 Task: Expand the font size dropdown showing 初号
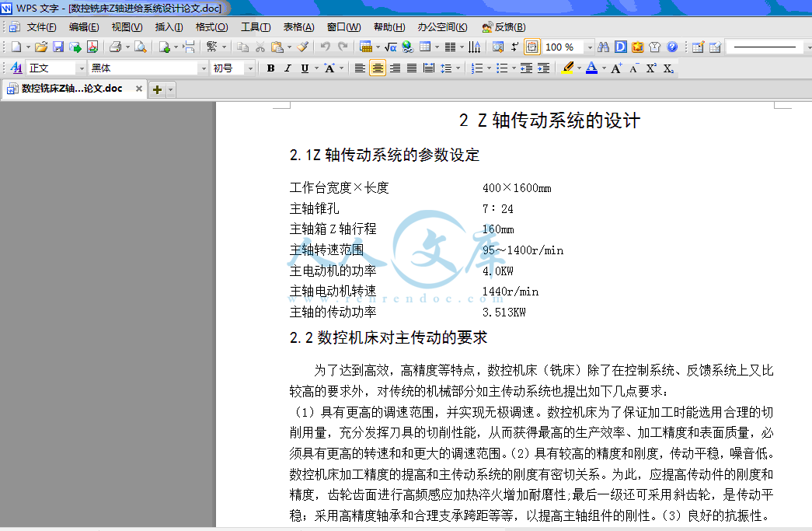tap(250, 68)
